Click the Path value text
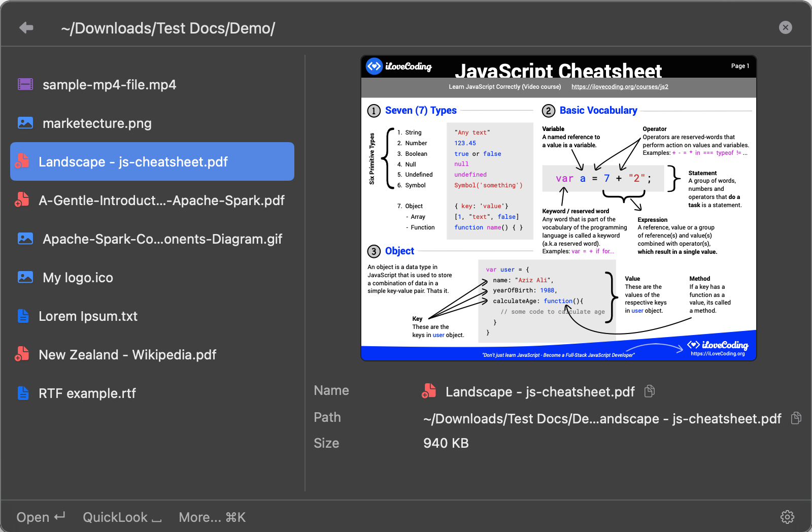This screenshot has height=532, width=812. pyautogui.click(x=602, y=418)
